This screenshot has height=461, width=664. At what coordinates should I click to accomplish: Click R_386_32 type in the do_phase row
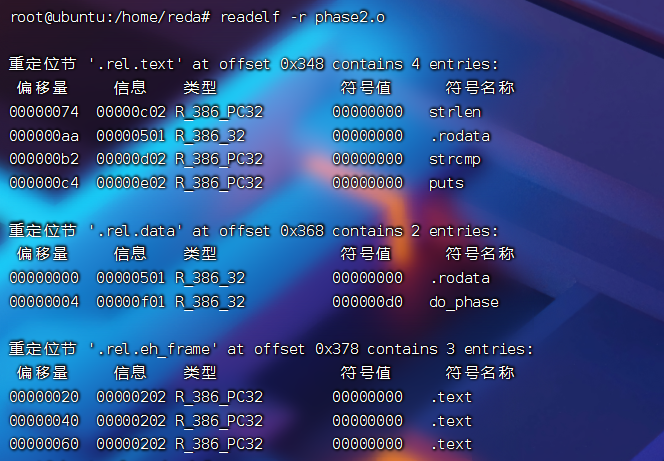click(x=210, y=303)
